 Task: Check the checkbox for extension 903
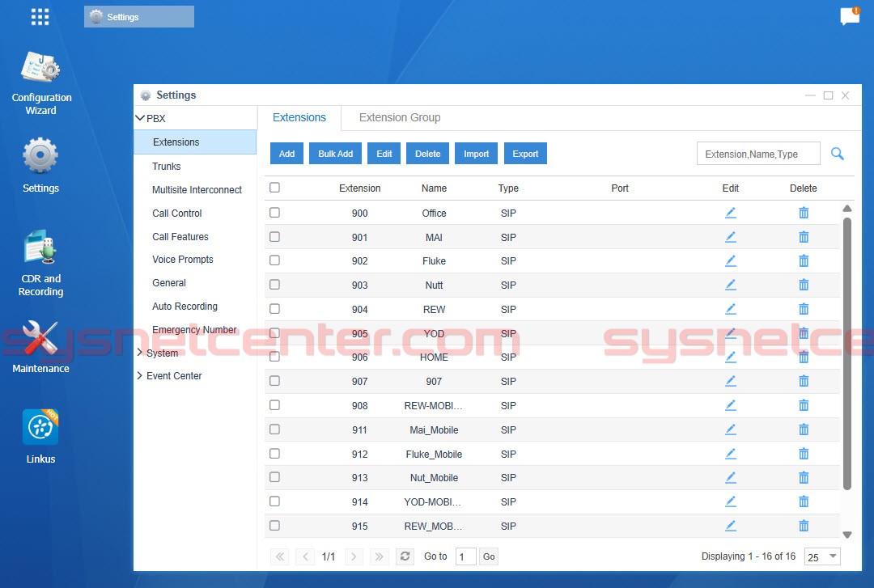click(274, 285)
